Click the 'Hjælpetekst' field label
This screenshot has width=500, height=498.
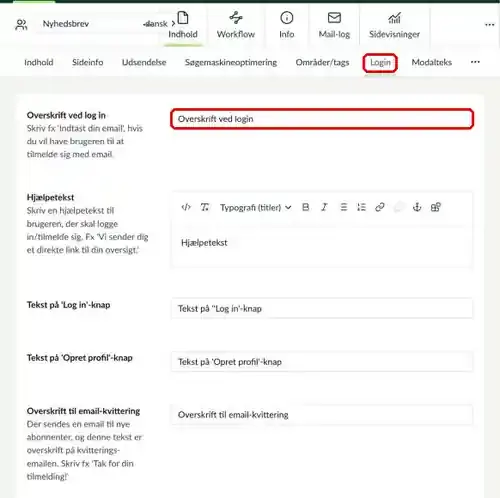(50, 197)
